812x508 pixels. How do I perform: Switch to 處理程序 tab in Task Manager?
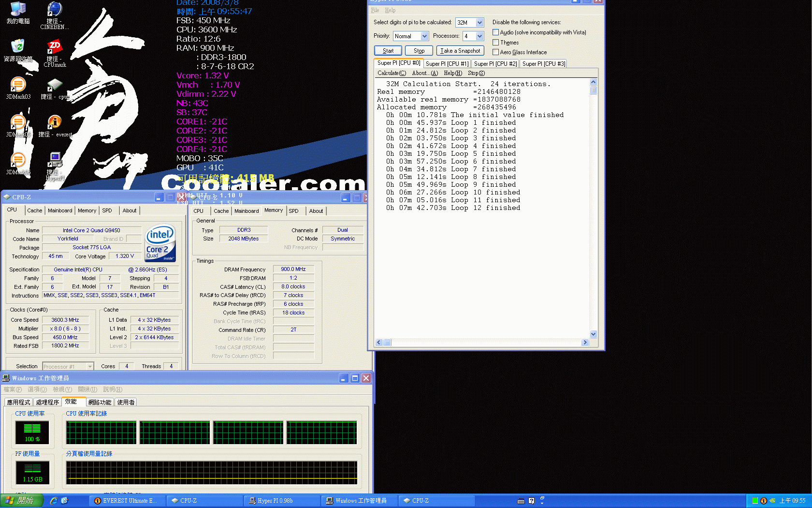click(x=47, y=402)
